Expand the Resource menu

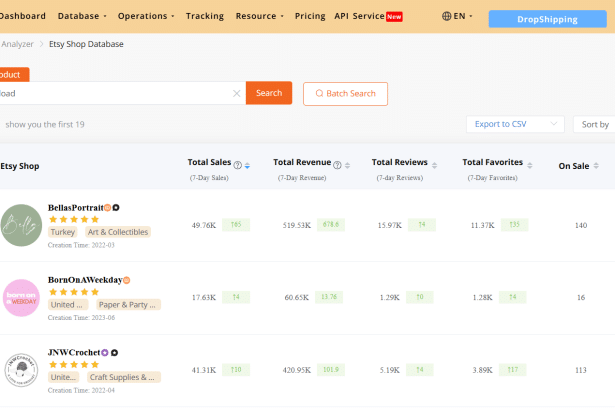(259, 16)
